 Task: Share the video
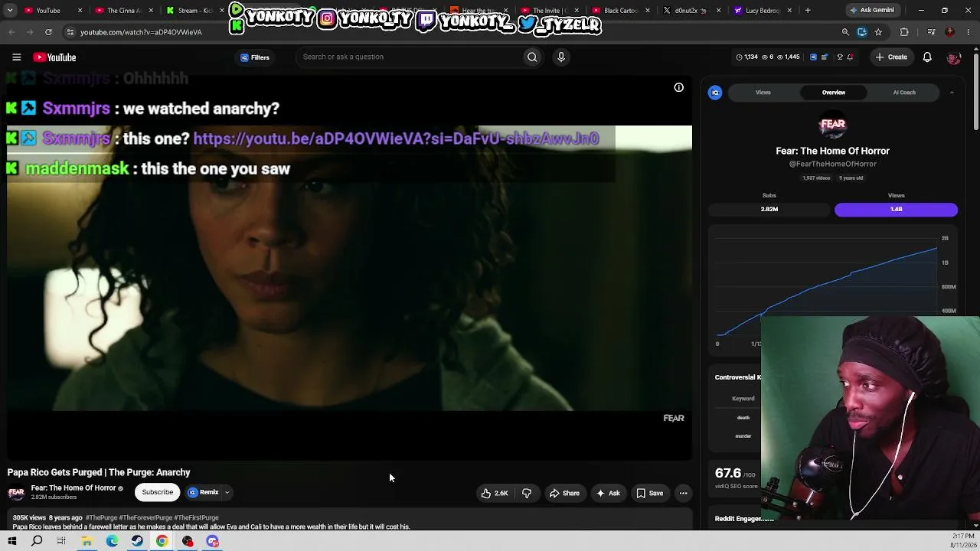tap(565, 494)
